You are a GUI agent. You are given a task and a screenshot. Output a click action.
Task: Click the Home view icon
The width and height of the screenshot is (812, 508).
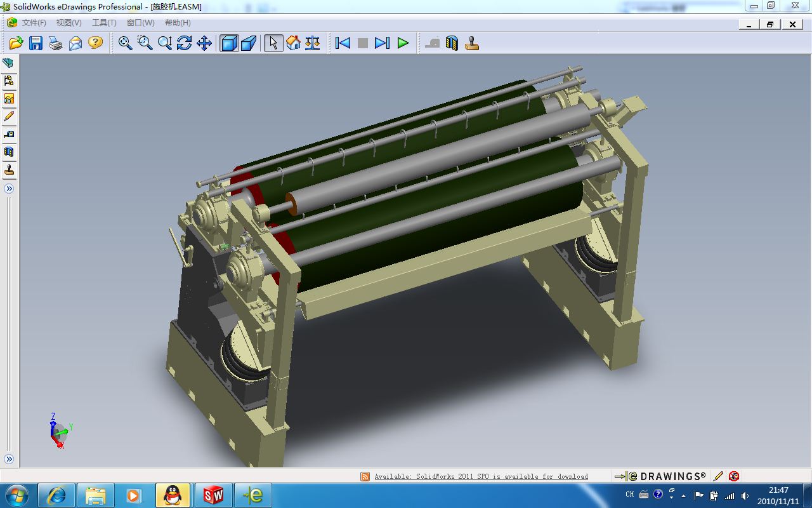tap(293, 43)
